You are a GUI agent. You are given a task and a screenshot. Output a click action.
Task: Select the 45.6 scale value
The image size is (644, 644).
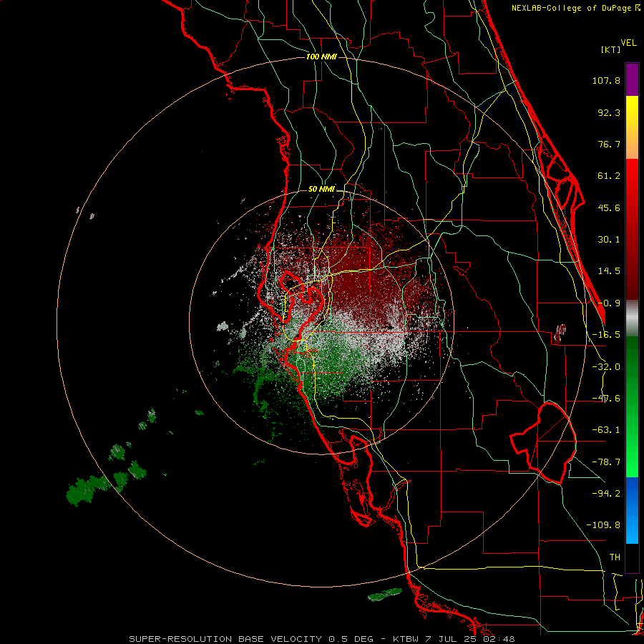(x=609, y=208)
